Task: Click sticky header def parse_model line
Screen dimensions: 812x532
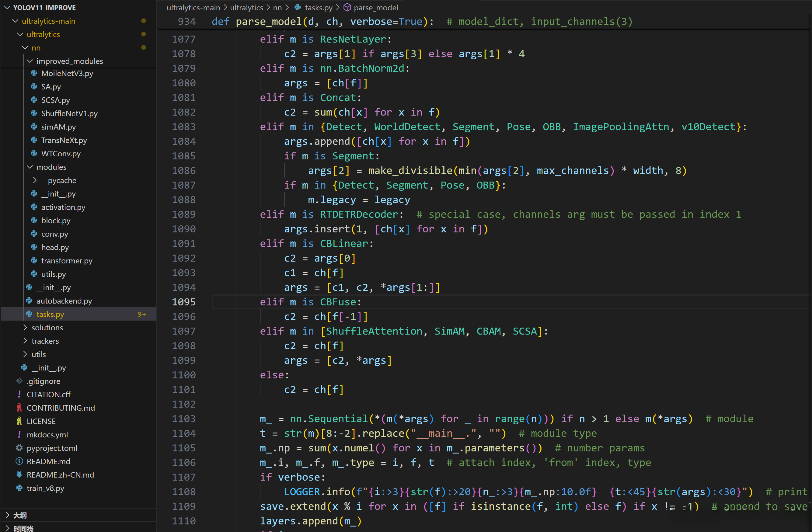Action: 409,22
